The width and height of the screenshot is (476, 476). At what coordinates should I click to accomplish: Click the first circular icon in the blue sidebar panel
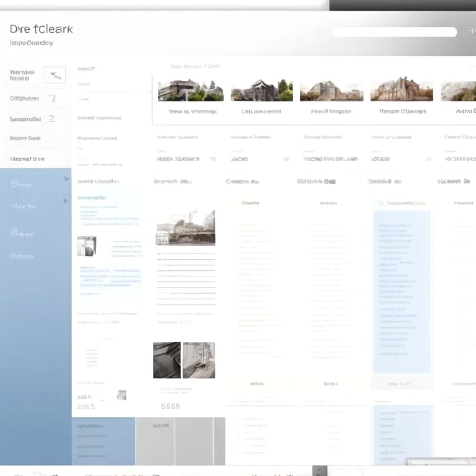(x=14, y=183)
